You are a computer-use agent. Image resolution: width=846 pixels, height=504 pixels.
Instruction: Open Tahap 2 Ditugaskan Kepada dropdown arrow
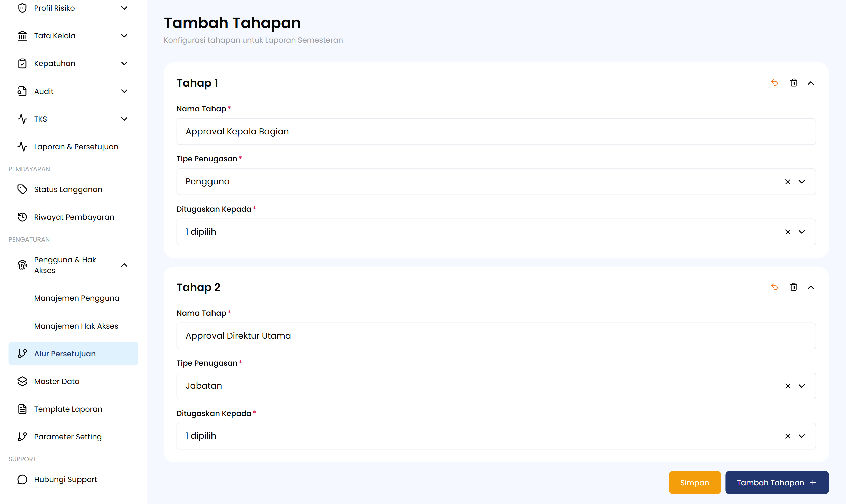[802, 436]
